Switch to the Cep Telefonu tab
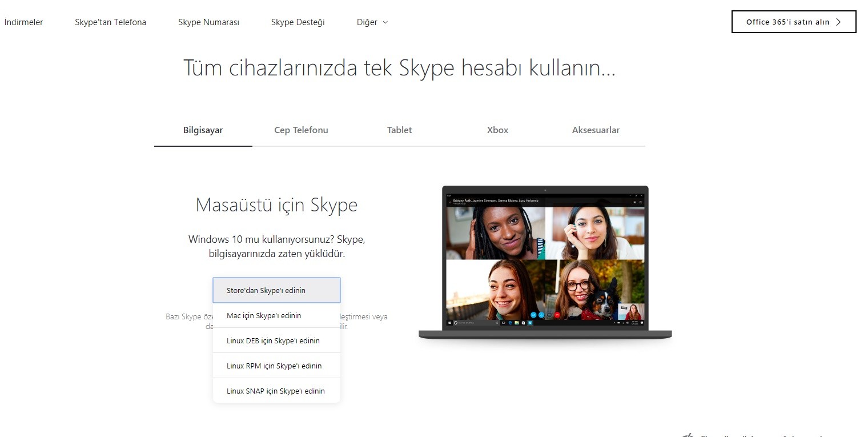This screenshot has height=437, width=868. click(302, 130)
